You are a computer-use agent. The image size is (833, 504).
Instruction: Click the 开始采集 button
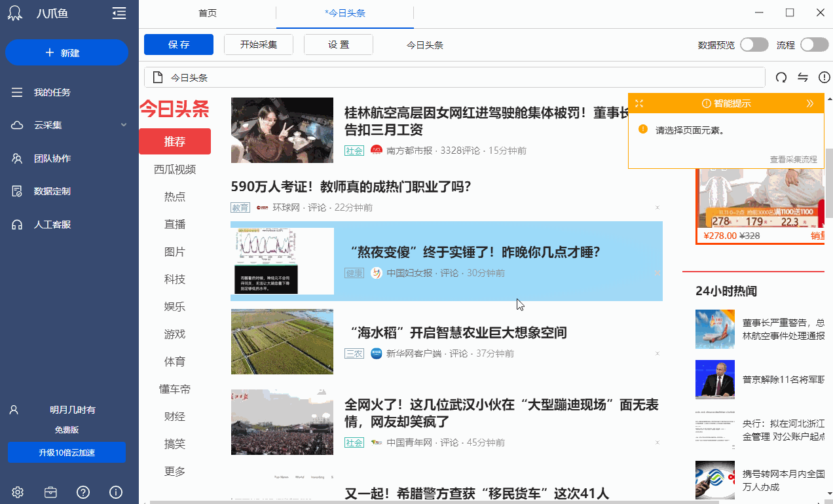259,45
